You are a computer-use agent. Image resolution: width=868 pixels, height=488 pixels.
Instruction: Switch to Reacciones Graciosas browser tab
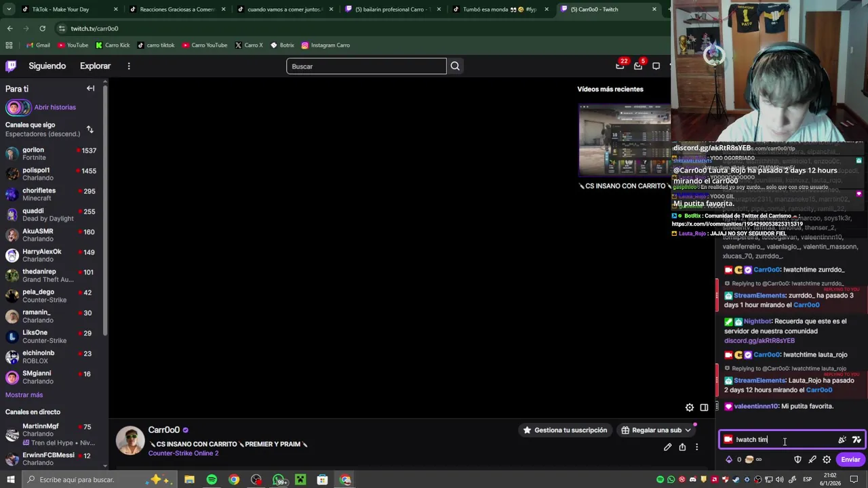pyautogui.click(x=176, y=9)
